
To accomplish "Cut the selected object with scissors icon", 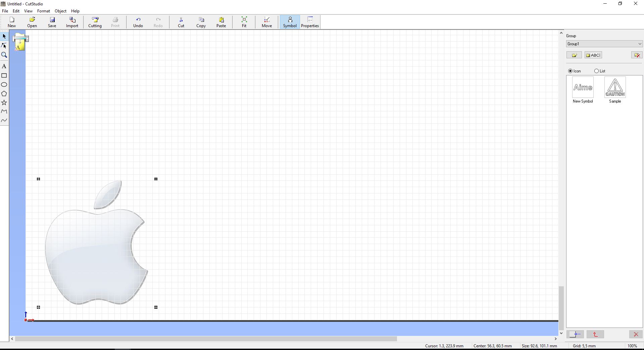I will click(x=181, y=22).
